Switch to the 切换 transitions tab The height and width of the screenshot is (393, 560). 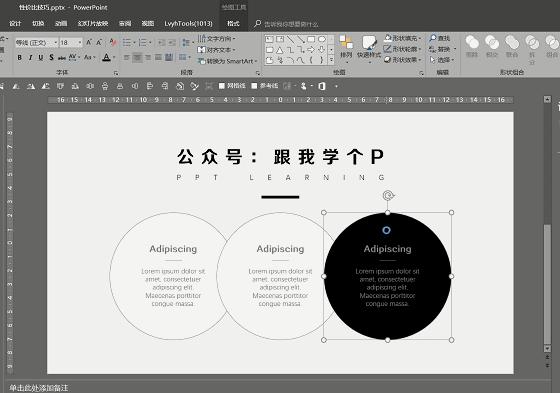point(38,24)
